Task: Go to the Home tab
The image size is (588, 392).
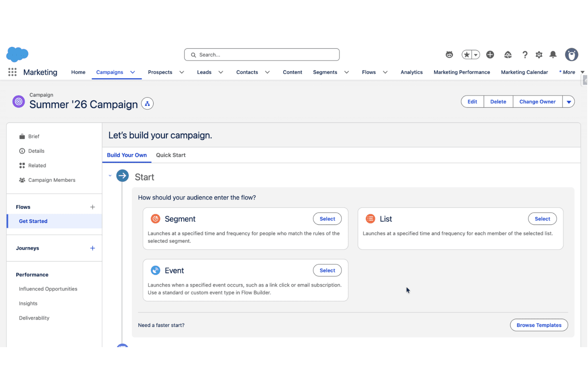Action: [x=78, y=72]
